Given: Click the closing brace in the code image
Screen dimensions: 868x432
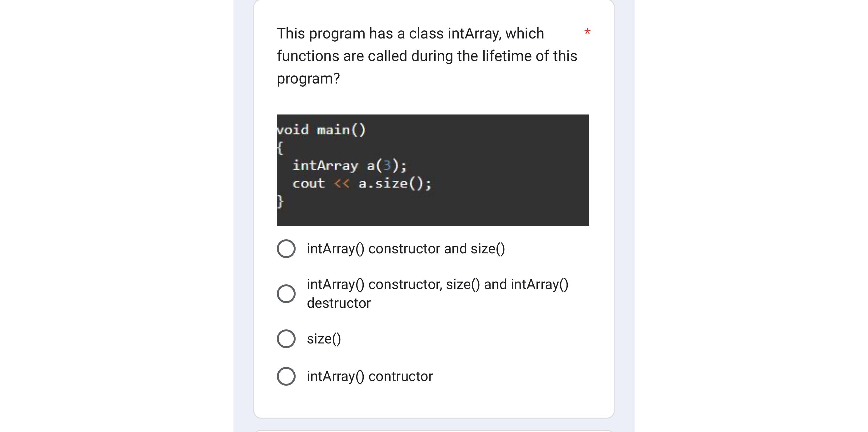Looking at the screenshot, I should [x=280, y=202].
